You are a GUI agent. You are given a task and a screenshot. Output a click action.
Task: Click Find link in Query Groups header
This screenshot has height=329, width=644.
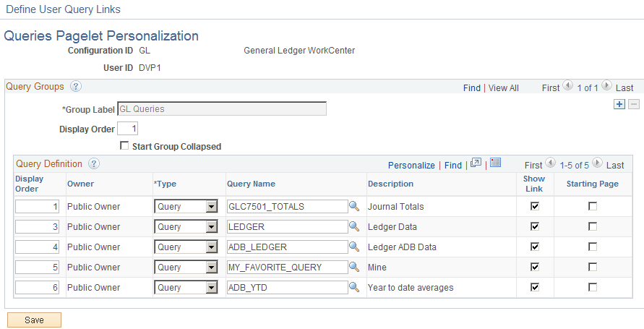pos(471,88)
